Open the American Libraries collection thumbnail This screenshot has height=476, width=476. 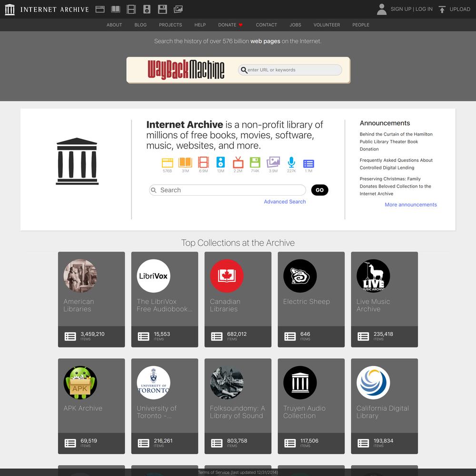click(x=80, y=276)
